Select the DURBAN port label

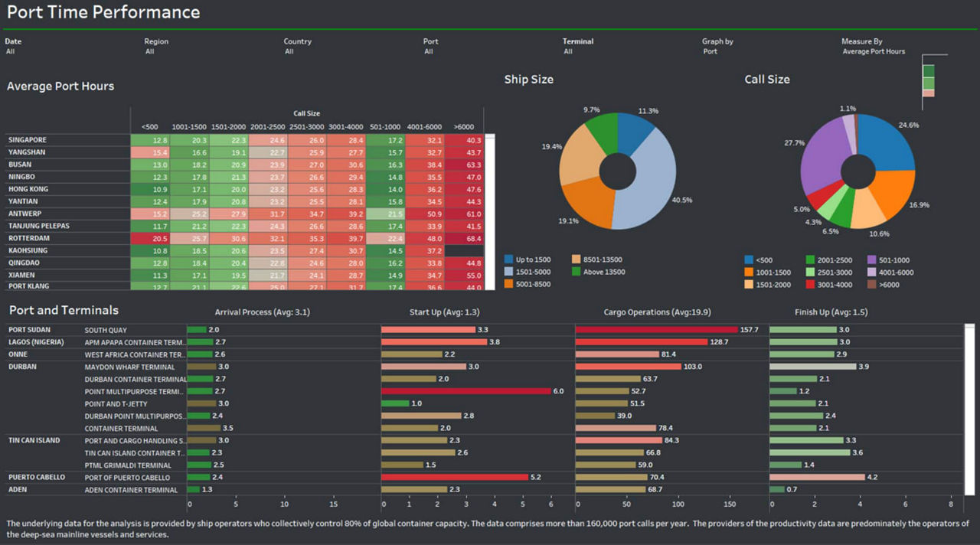(22, 367)
